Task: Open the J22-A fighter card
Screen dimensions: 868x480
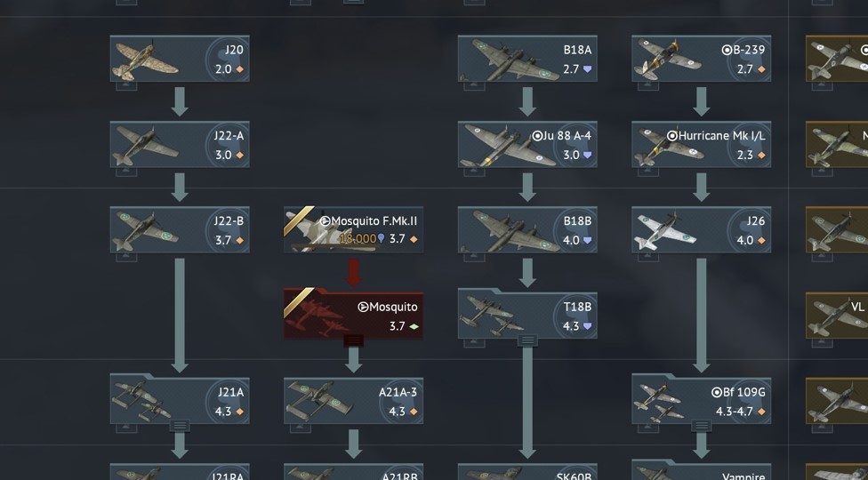Action: click(x=180, y=144)
